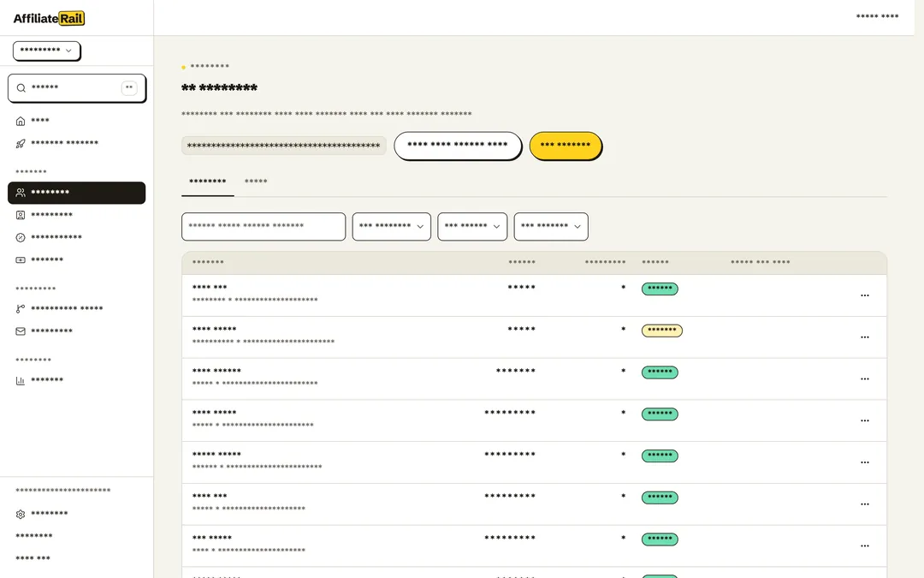Expand the last filter dropdown above the table

(x=551, y=226)
